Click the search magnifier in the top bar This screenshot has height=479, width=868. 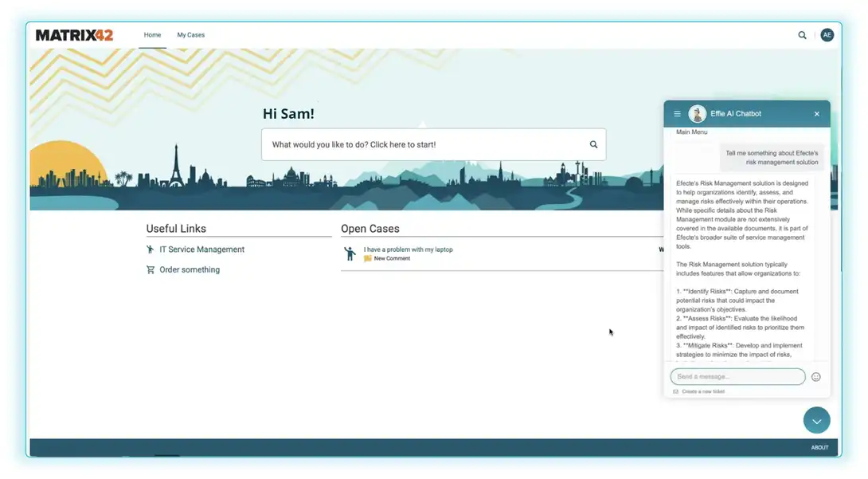pyautogui.click(x=803, y=35)
